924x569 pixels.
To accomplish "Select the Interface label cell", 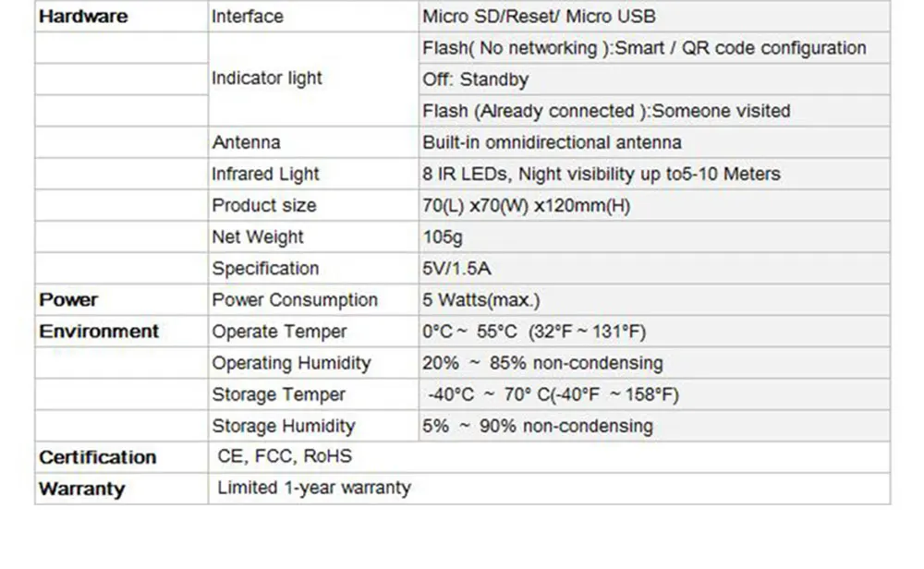I will click(x=313, y=16).
